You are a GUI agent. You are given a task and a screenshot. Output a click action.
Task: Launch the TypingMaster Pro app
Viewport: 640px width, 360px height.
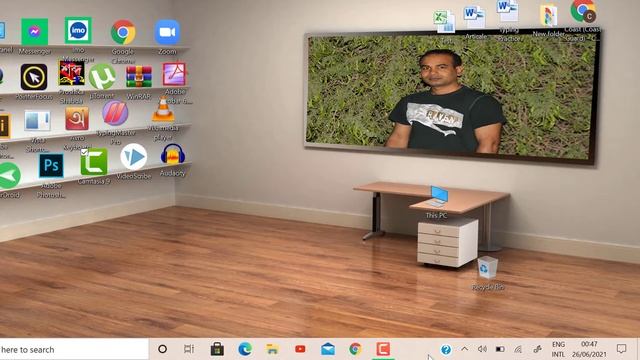click(115, 113)
